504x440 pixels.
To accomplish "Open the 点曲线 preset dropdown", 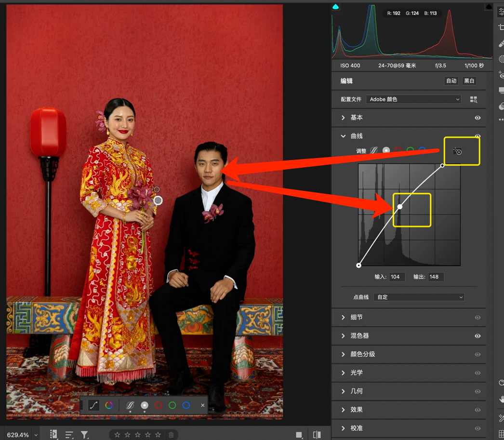I will (419, 297).
